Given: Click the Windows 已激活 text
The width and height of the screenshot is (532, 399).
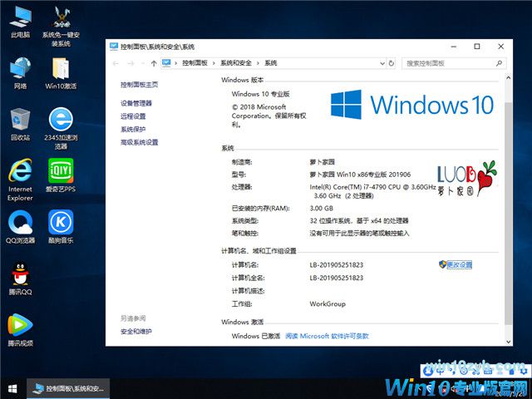Looking at the screenshot, I should pos(256,336).
